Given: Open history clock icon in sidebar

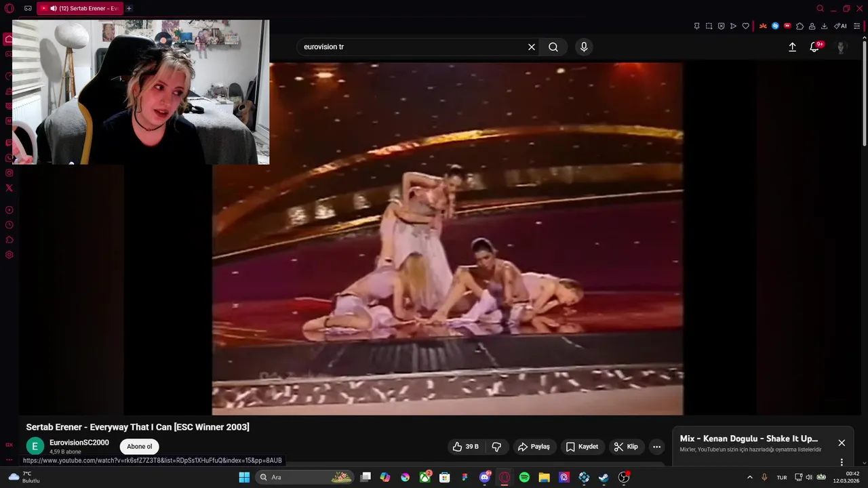Looking at the screenshot, I should point(9,225).
